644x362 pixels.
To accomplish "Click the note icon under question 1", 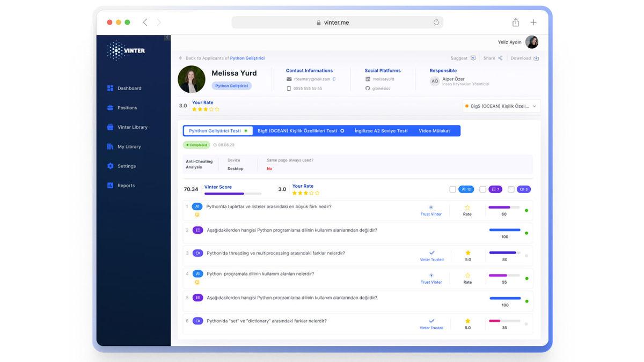I will (x=197, y=215).
